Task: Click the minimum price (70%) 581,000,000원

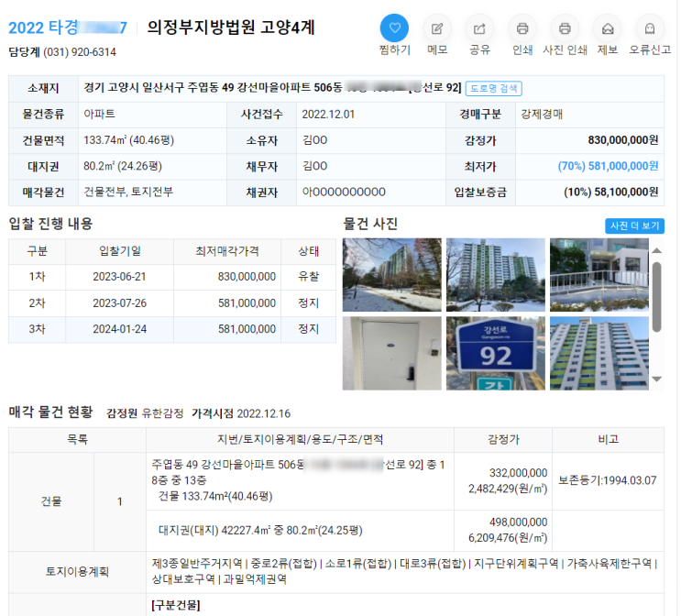Action: (x=608, y=166)
